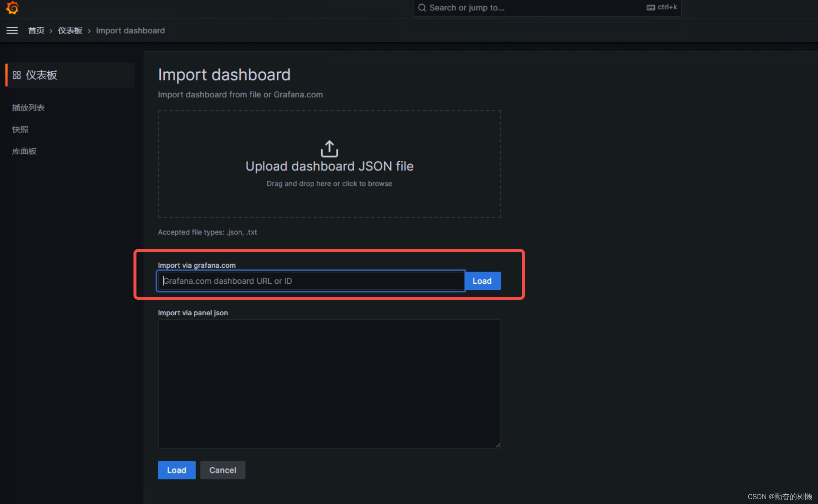Viewport: 818px width, 504px height.
Task: Click the Import via panel json textarea
Action: [329, 384]
